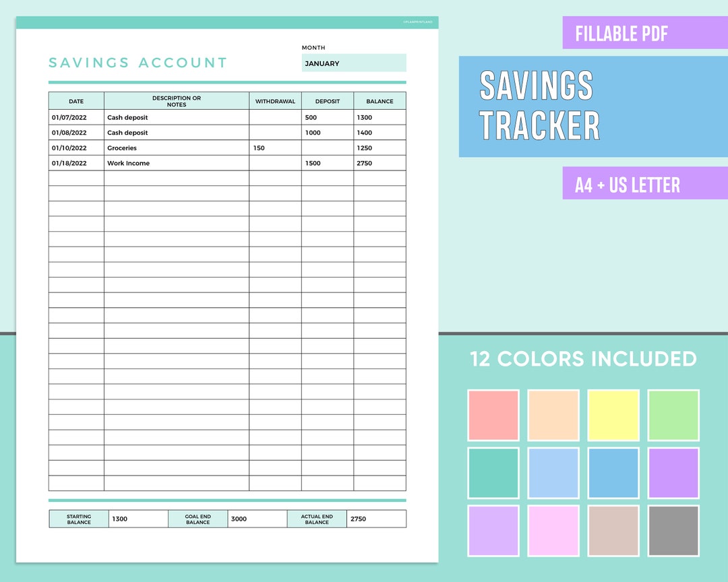Viewport: 728px width, 582px height.
Task: Select the light blue color swatch
Action: click(x=553, y=472)
